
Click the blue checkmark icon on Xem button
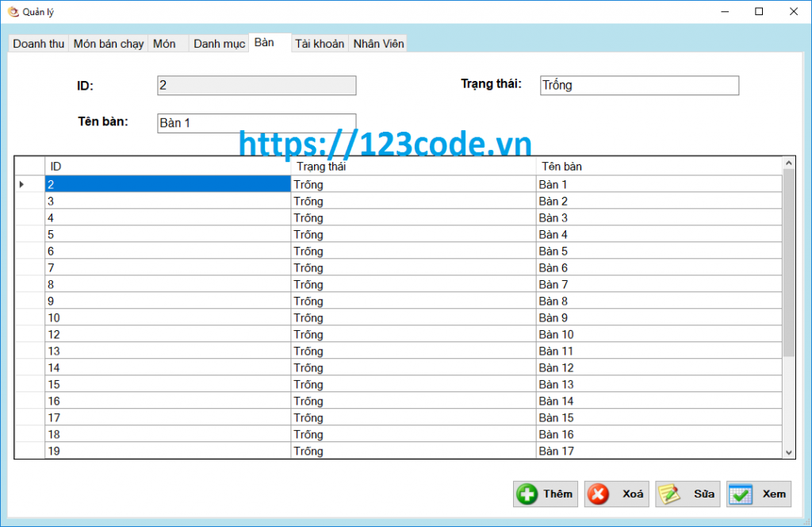point(742,494)
